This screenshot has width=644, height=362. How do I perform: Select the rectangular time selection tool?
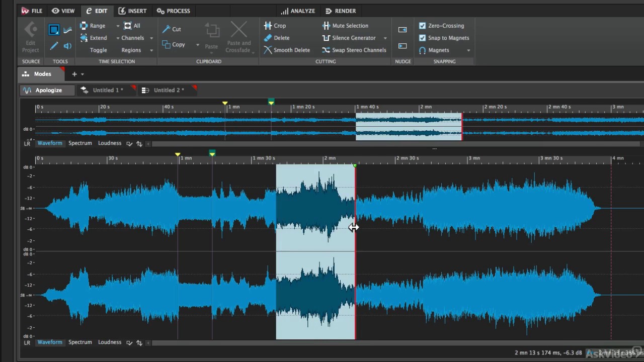tap(54, 30)
